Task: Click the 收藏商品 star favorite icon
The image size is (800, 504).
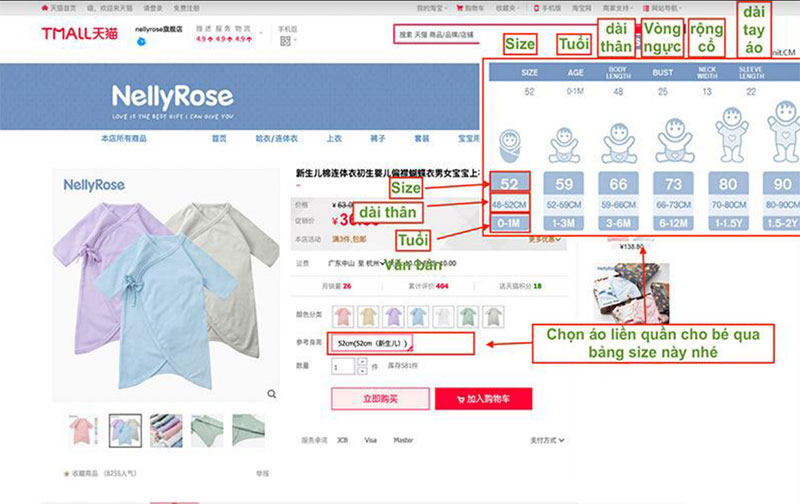Action: pyautogui.click(x=66, y=474)
